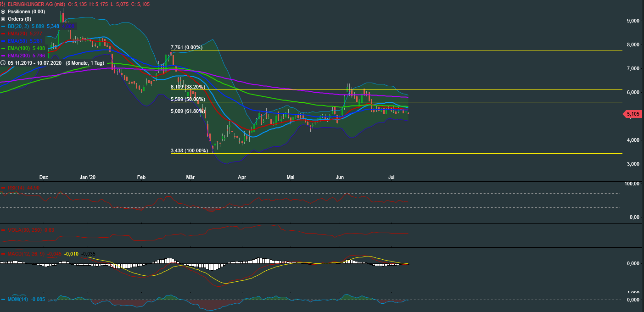The image size is (644, 312).
Task: Click the (8 Monate, 1 Tag) duration text
Action: pos(85,63)
